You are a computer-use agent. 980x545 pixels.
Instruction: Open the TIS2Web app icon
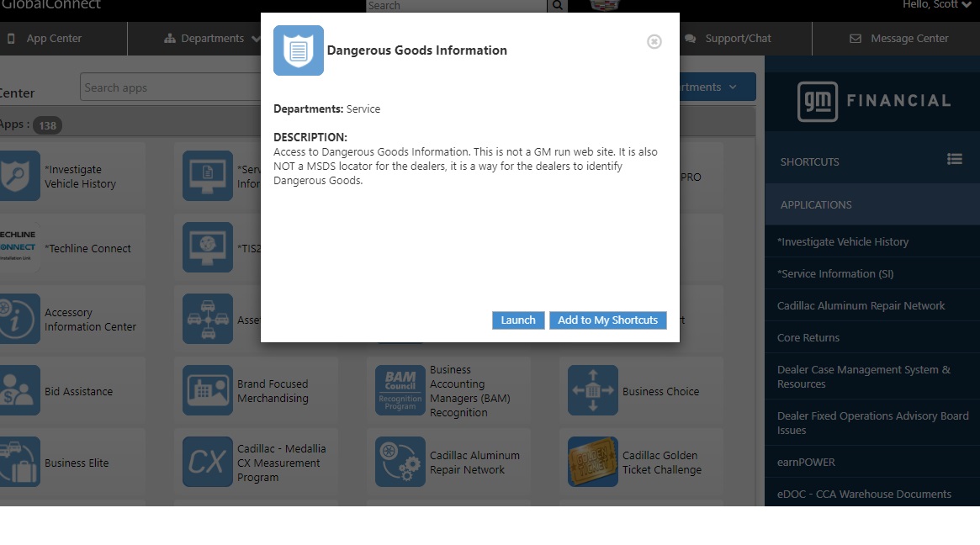pyautogui.click(x=208, y=247)
